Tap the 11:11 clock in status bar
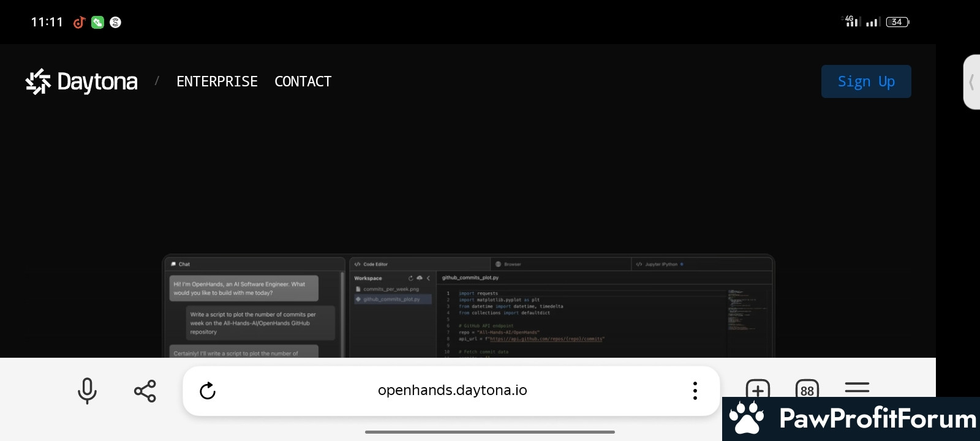This screenshot has height=441, width=980. pos(47,22)
